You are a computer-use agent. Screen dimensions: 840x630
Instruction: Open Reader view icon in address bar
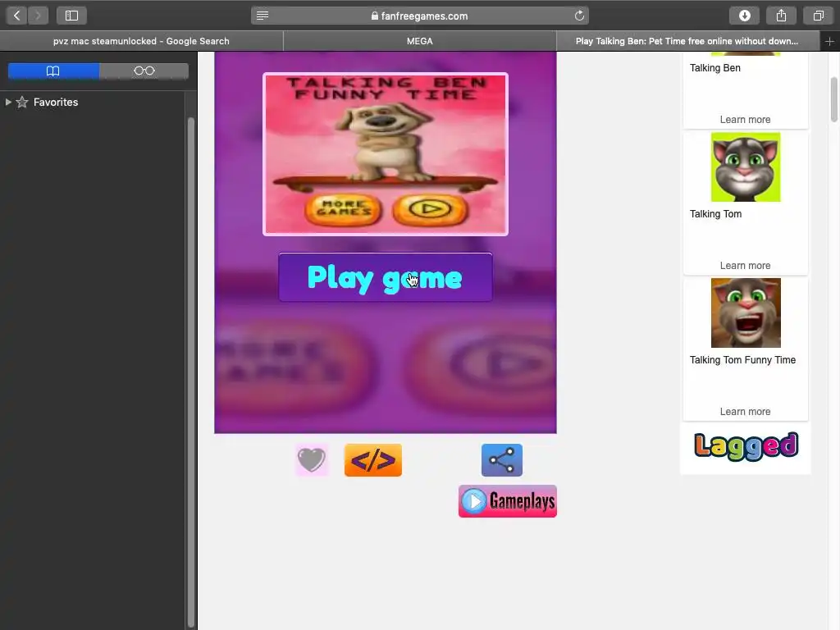click(262, 16)
